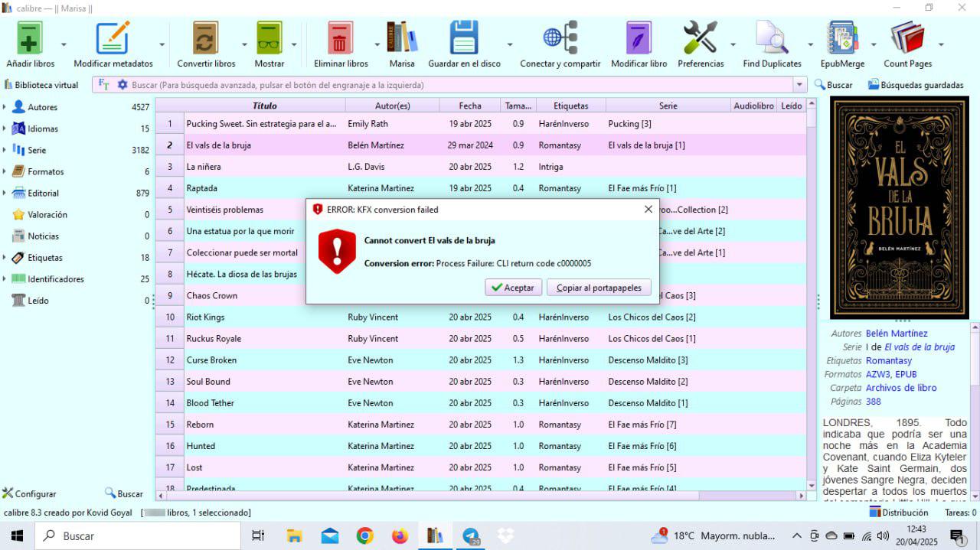The height and width of the screenshot is (550, 980).
Task: Click the Modificar libro icon
Action: (x=639, y=37)
